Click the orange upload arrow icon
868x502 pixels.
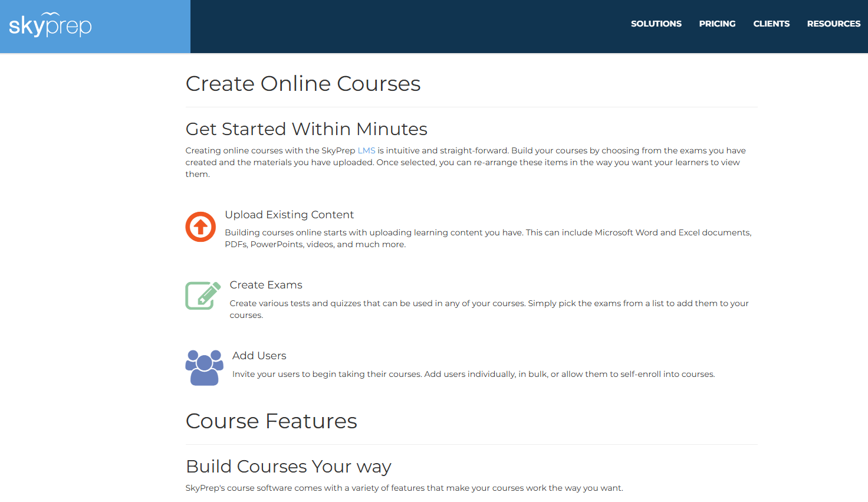[x=200, y=227]
